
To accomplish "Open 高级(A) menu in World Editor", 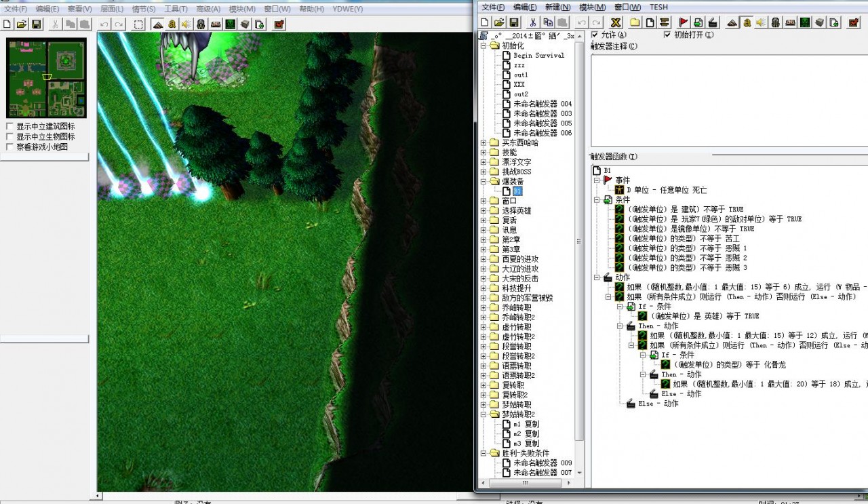I will tap(208, 9).
